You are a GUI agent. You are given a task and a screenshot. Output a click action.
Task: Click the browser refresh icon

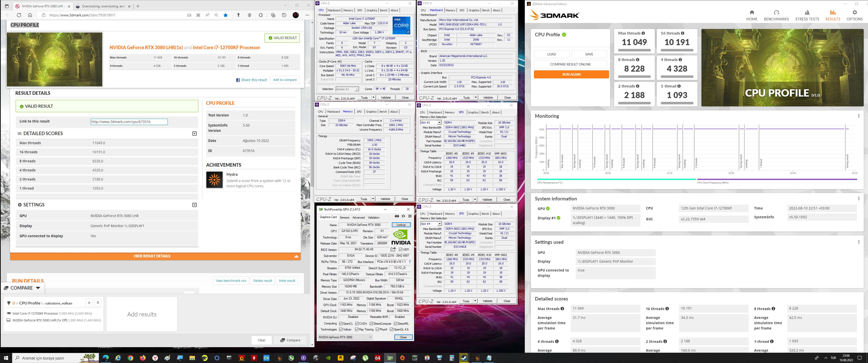19,15
